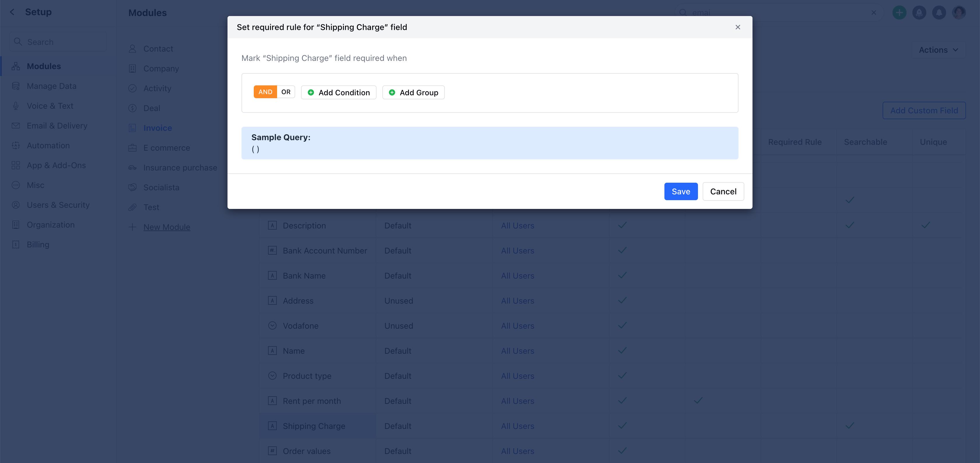Click the Misc ellipsis icon
Screen dimensions: 980x463
[15, 185]
